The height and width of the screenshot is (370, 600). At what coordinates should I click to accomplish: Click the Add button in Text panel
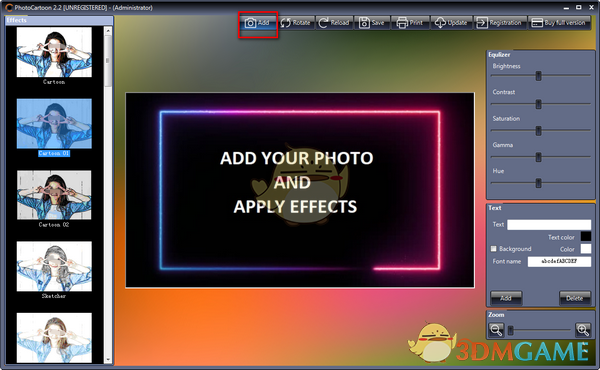(x=506, y=298)
